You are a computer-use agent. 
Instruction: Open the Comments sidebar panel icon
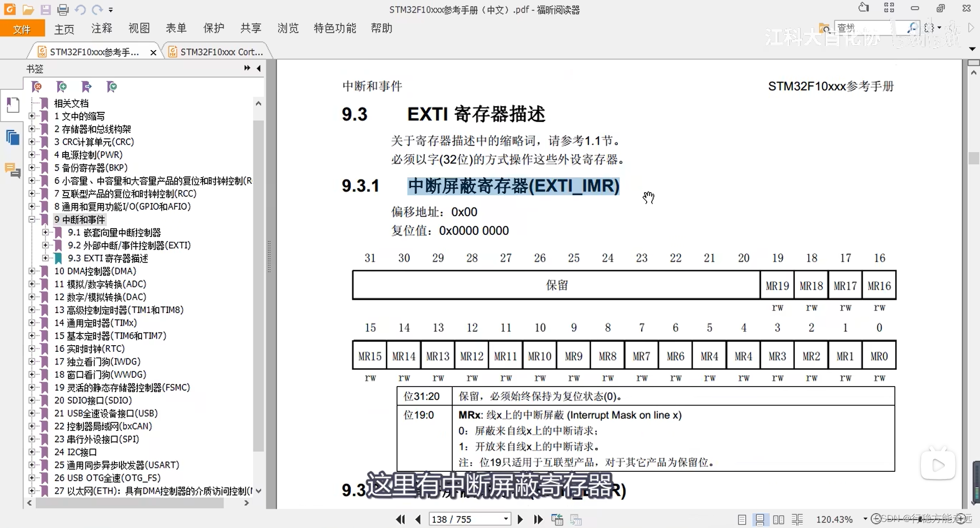12,170
